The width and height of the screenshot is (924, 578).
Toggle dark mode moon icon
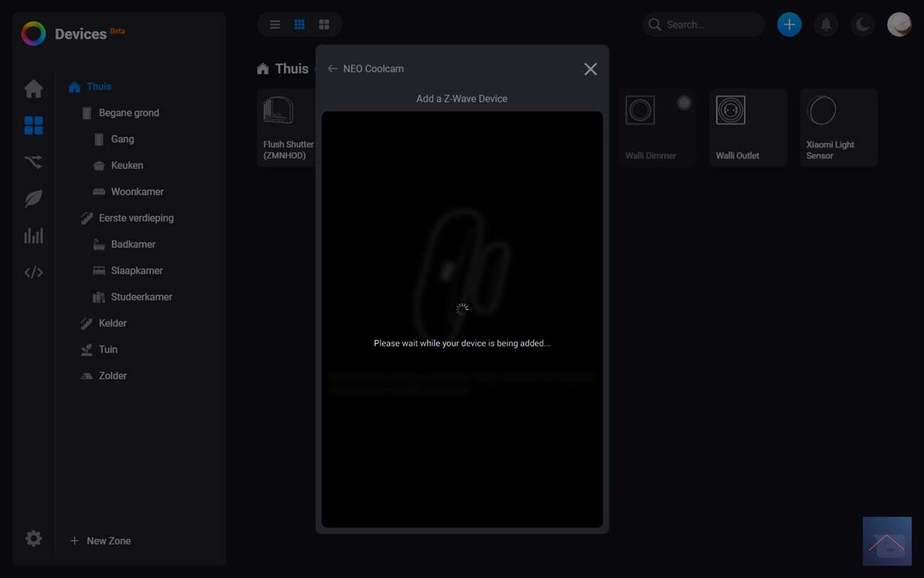862,25
